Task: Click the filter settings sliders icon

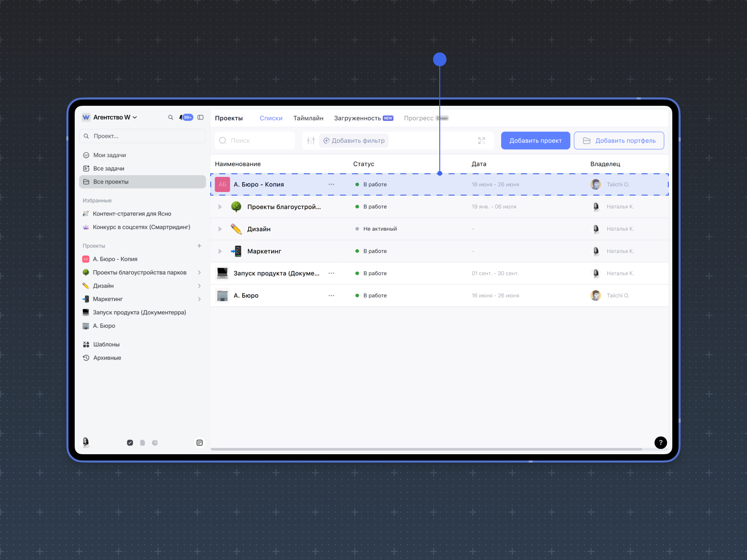Action: [311, 141]
